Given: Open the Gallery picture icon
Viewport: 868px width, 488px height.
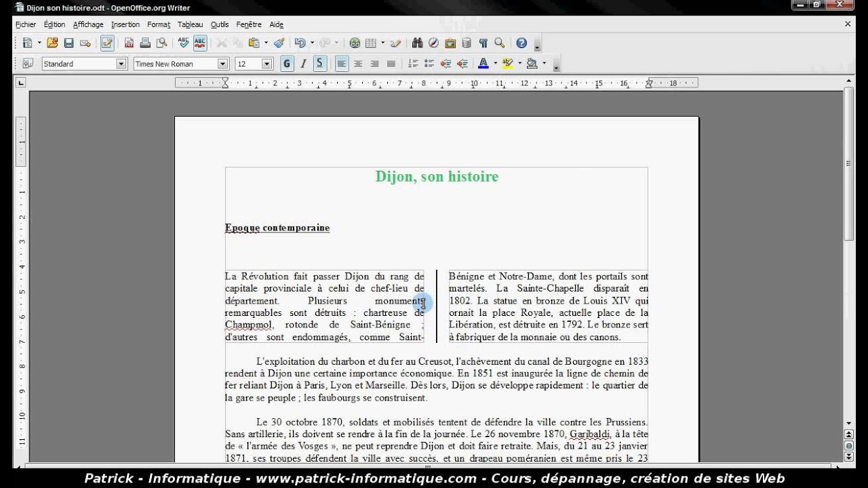Looking at the screenshot, I should tap(450, 43).
